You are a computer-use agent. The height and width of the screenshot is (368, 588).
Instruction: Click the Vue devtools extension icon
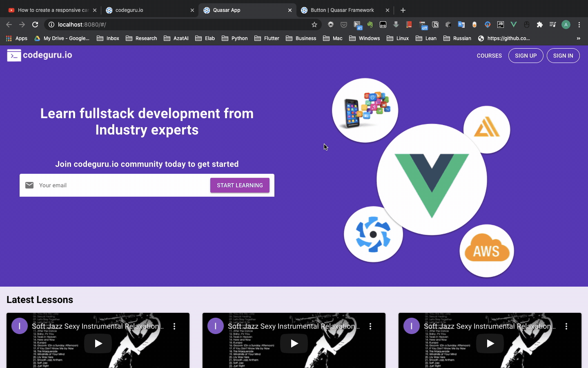pyautogui.click(x=514, y=25)
